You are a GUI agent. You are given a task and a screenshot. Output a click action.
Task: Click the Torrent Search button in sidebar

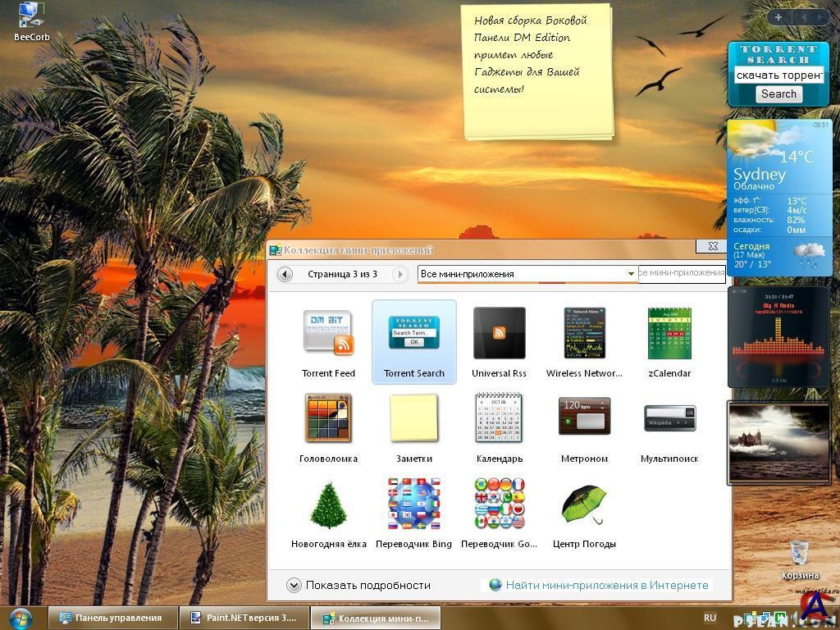[778, 94]
